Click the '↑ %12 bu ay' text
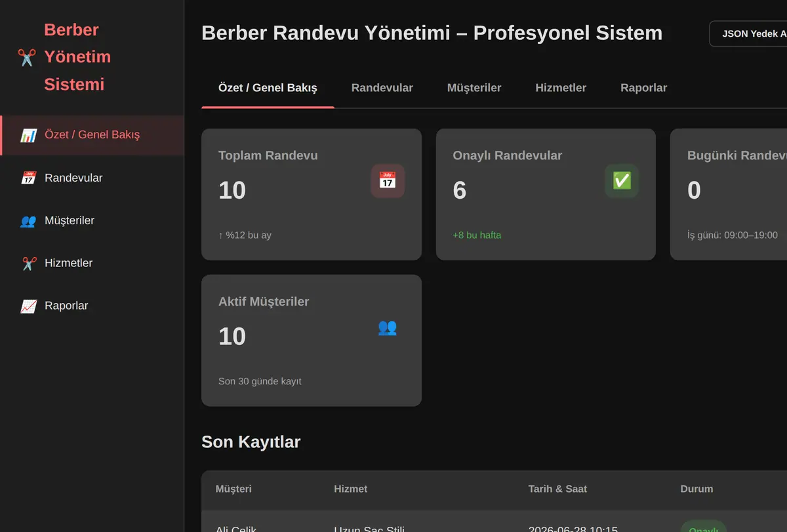787x532 pixels. (x=245, y=235)
